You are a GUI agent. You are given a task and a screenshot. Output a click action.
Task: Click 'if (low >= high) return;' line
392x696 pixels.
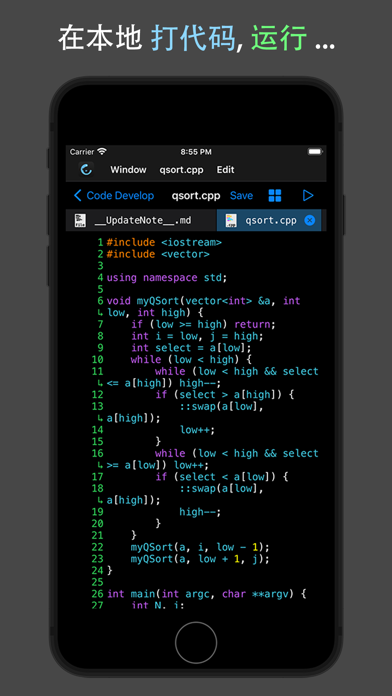coord(203,324)
